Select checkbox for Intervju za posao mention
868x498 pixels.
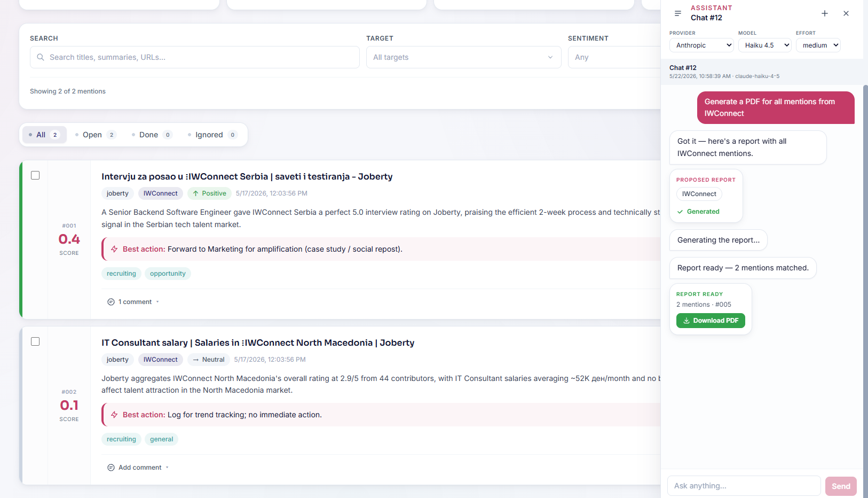click(x=35, y=175)
